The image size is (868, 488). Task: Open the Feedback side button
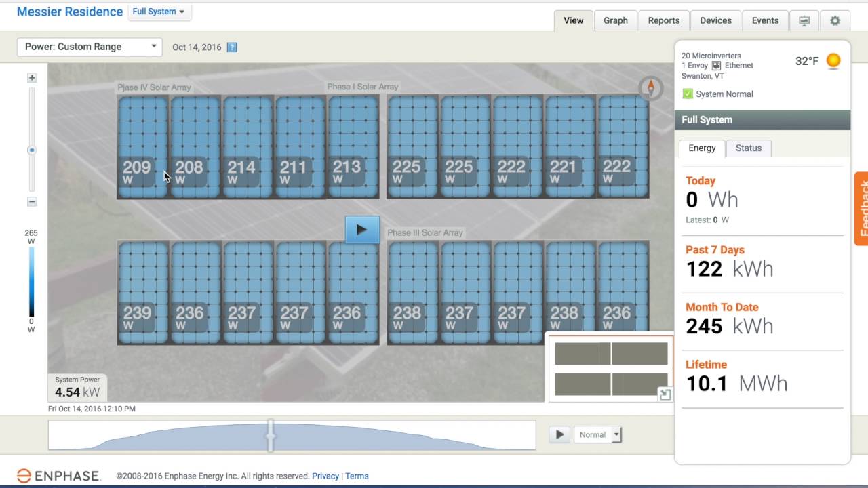tap(861, 209)
